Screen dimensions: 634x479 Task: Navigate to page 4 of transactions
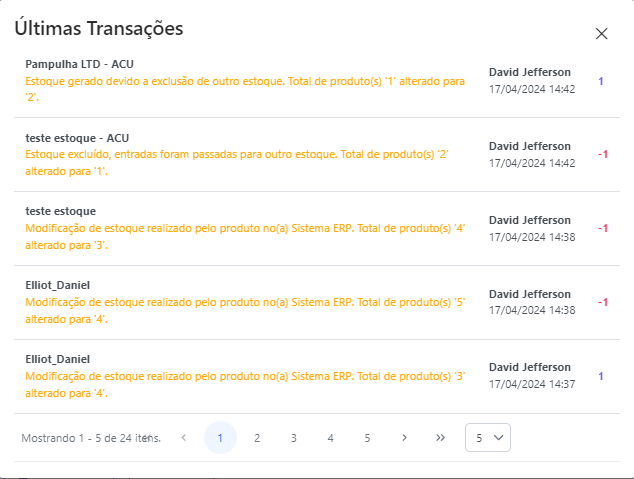(x=330, y=438)
